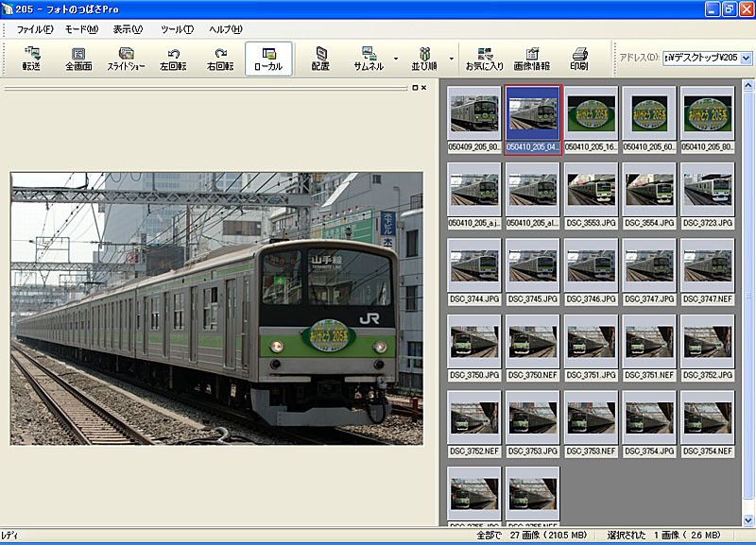Select thumbnail 050410_205_04
This screenshot has height=545, width=756.
point(532,120)
